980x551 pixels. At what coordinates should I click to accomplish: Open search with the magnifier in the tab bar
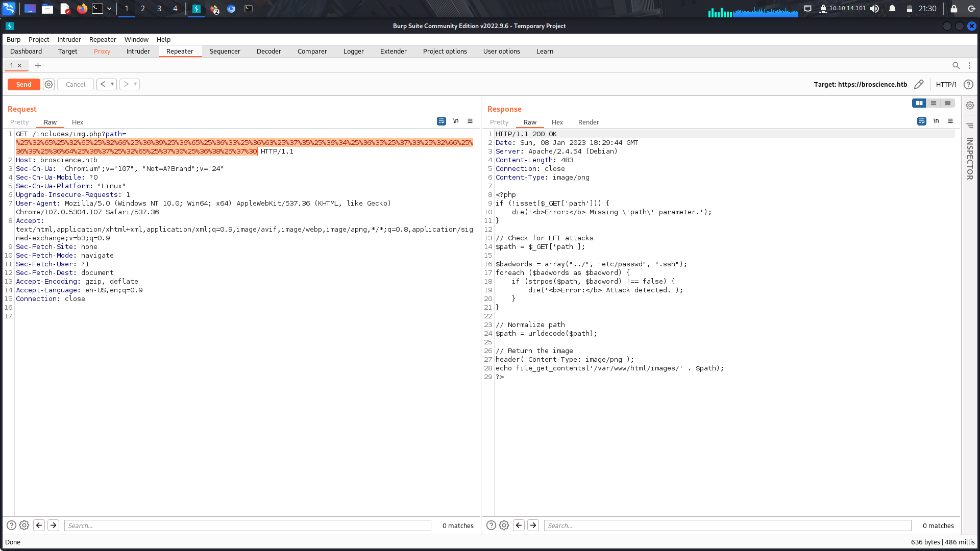click(x=957, y=65)
